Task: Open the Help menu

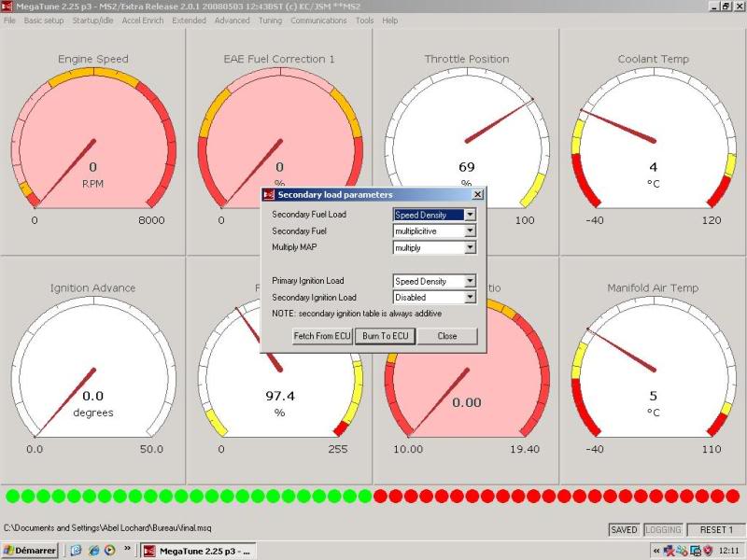Action: pyautogui.click(x=389, y=21)
